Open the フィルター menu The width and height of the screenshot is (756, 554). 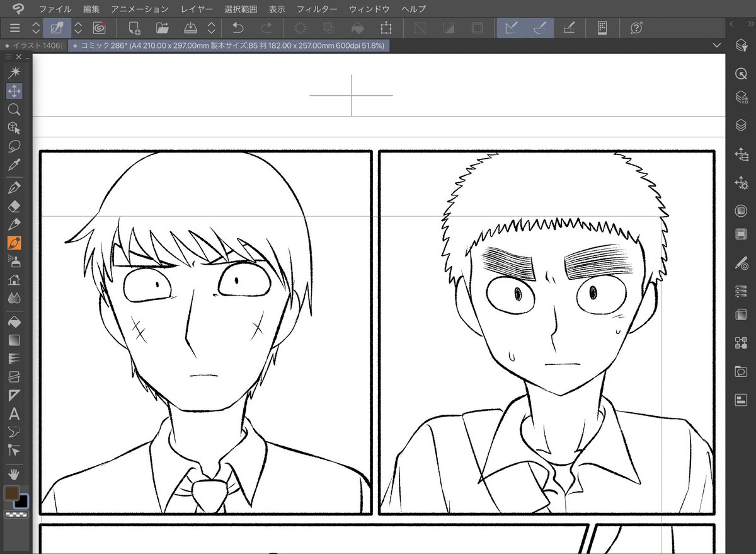(x=317, y=9)
